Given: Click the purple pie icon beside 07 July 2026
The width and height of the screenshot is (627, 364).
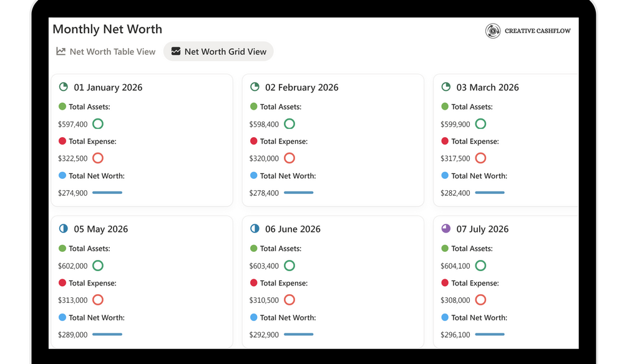Looking at the screenshot, I should click(x=446, y=228).
